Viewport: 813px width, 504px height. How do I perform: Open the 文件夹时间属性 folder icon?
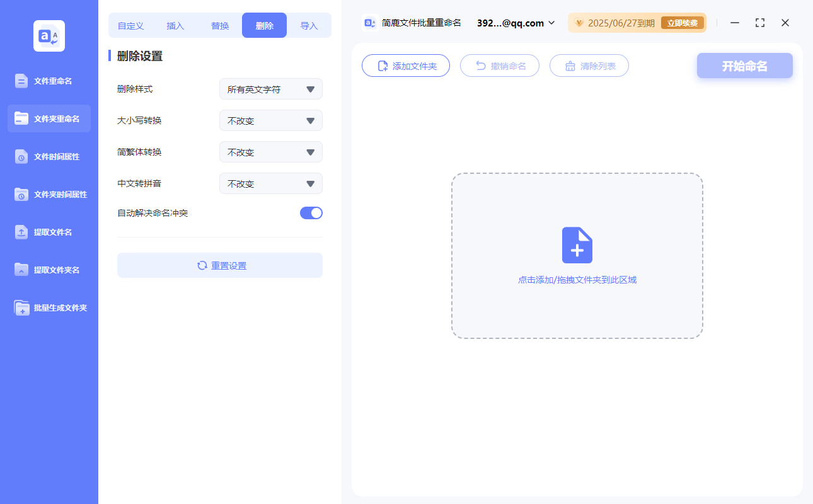[21, 194]
